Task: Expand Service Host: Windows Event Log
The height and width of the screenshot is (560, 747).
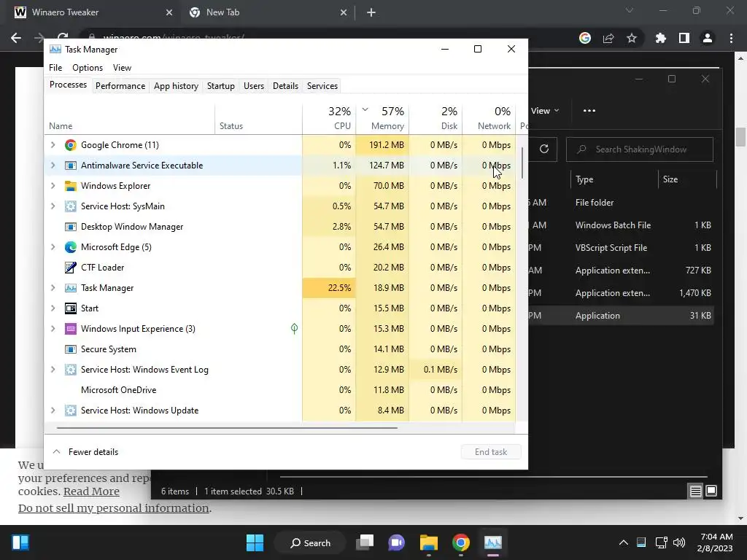Action: pos(53,370)
